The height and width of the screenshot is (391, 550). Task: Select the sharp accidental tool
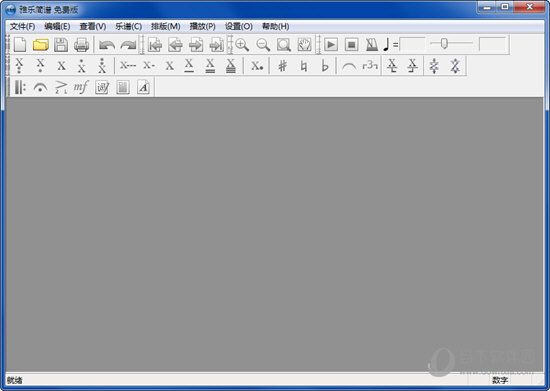point(282,66)
